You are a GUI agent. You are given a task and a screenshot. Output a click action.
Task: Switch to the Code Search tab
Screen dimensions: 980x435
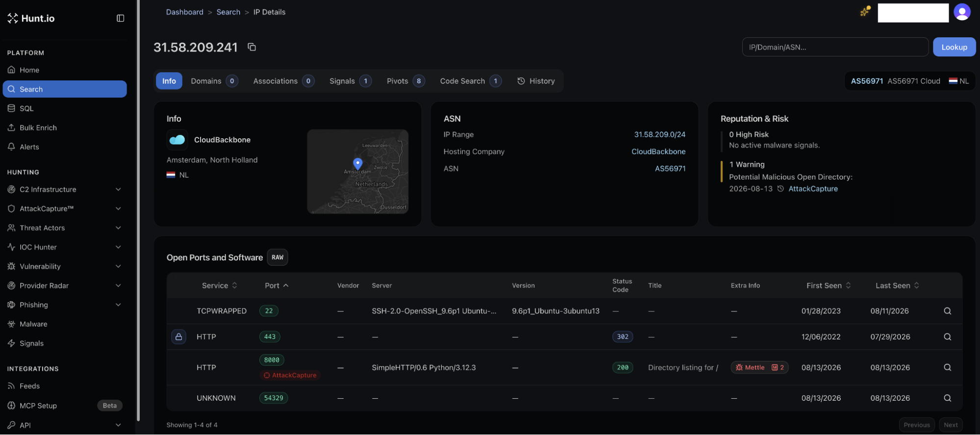point(470,81)
